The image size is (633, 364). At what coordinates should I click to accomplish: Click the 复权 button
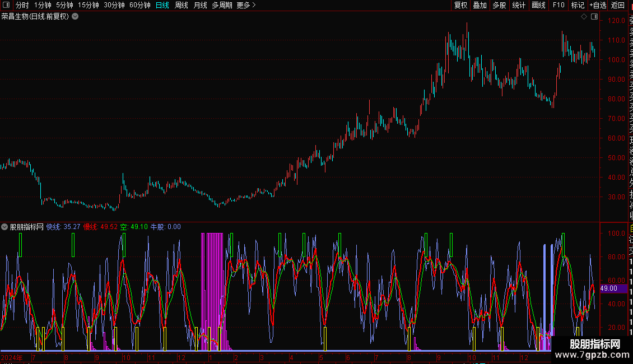[460, 5]
